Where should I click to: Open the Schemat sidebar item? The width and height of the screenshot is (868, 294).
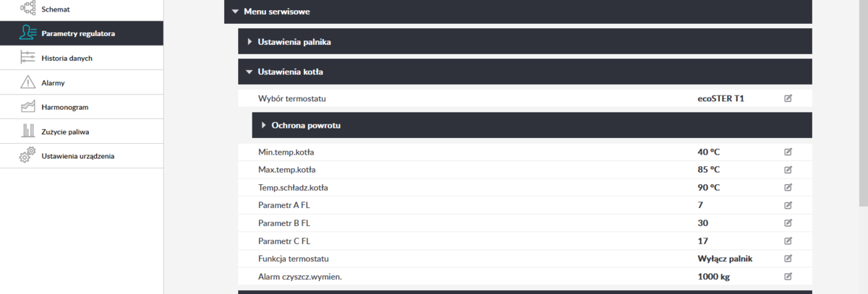(56, 9)
